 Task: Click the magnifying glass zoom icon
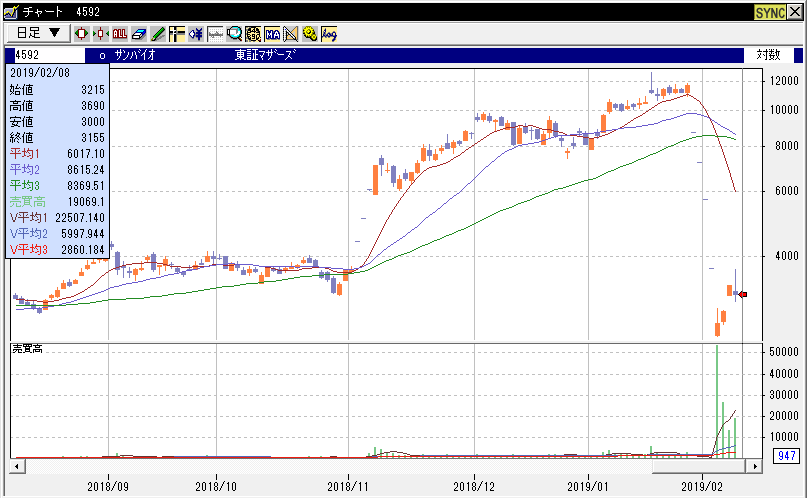pyautogui.click(x=234, y=33)
